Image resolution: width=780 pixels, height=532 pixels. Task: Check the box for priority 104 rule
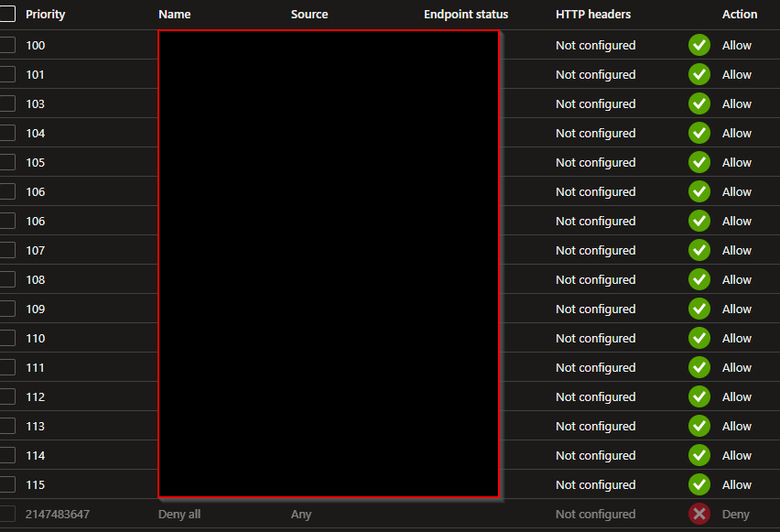click(7, 134)
